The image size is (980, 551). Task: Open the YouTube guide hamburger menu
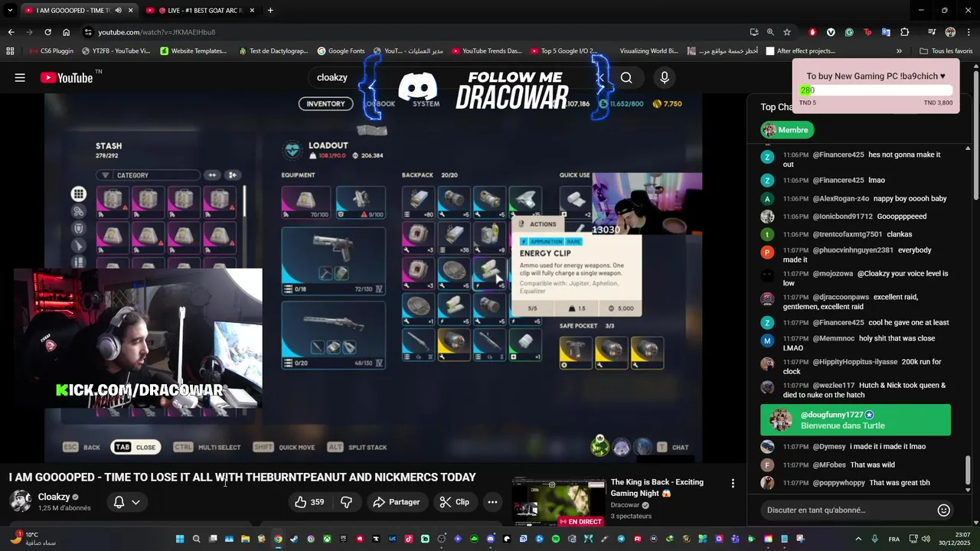click(x=20, y=77)
